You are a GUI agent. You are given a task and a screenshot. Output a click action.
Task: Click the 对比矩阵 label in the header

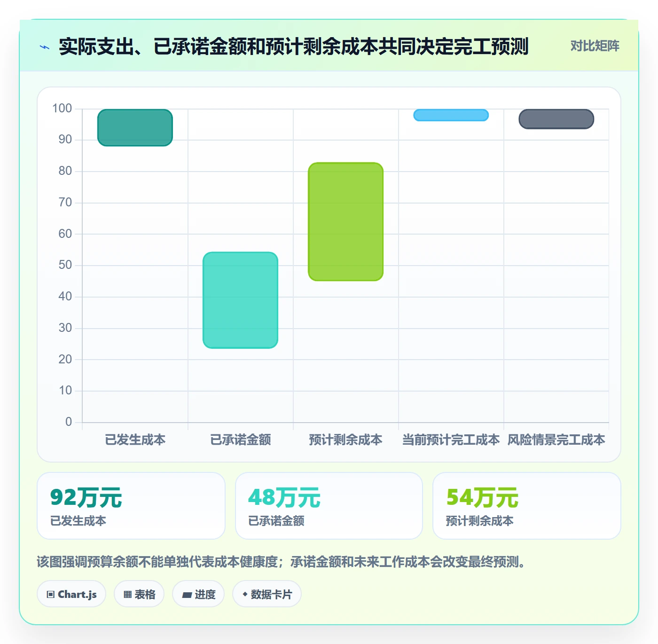(x=595, y=46)
